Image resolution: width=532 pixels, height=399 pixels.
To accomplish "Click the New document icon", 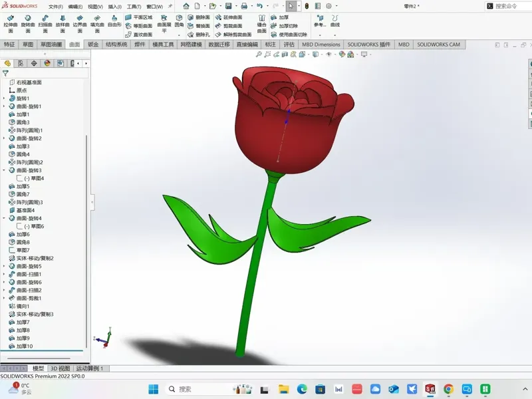I will (197, 6).
